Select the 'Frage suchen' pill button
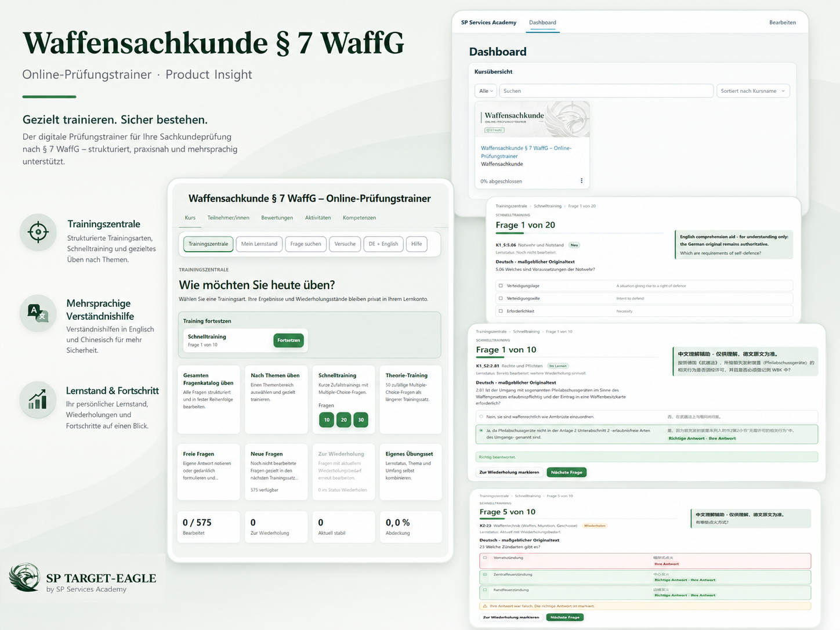This screenshot has height=630, width=840. (x=306, y=244)
